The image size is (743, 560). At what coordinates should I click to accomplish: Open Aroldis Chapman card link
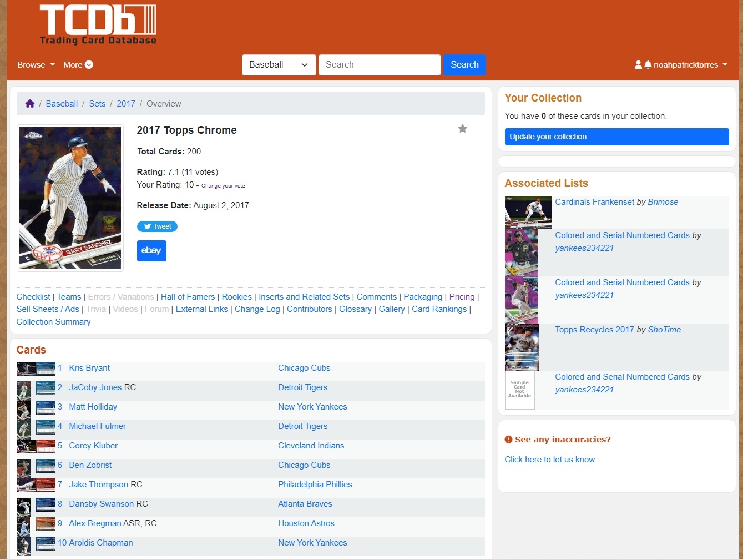point(100,543)
